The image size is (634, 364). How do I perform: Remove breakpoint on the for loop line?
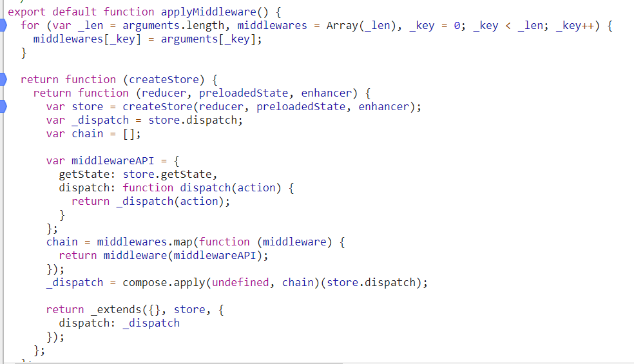(x=3, y=25)
